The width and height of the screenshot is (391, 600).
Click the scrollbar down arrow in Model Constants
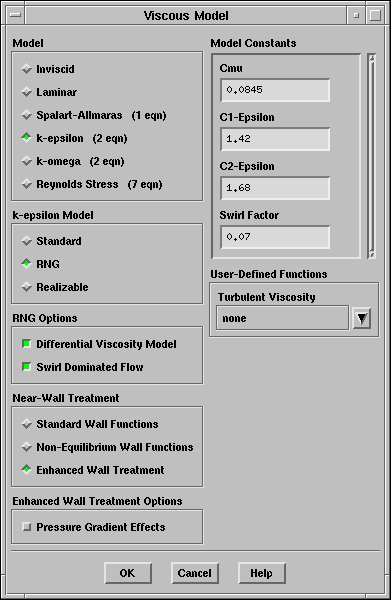[x=371, y=254]
